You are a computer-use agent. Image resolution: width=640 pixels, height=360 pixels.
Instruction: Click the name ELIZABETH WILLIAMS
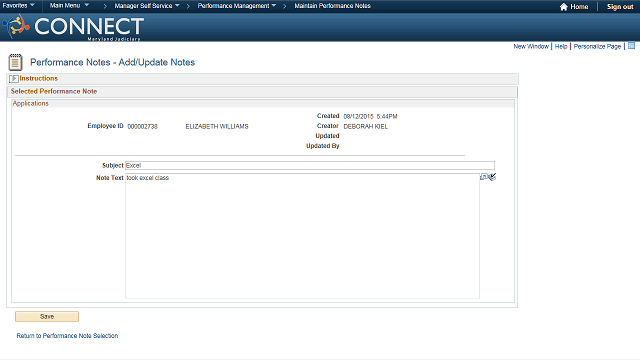217,127
